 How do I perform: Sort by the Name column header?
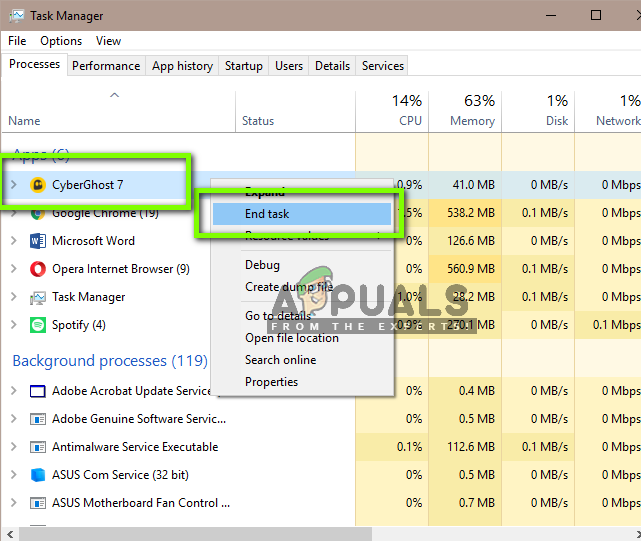click(x=119, y=111)
